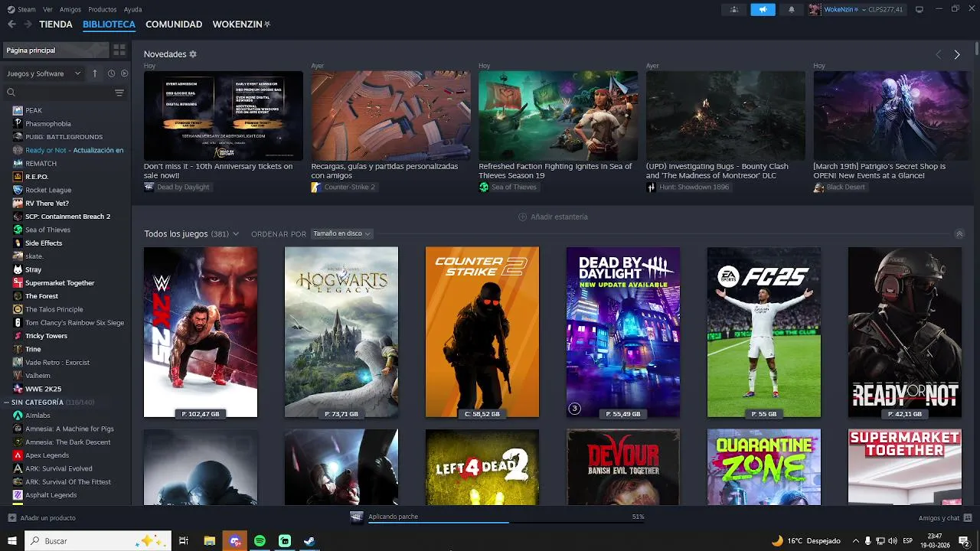Image resolution: width=980 pixels, height=551 pixels.
Task: Open announcements megaphone button
Action: (x=763, y=9)
